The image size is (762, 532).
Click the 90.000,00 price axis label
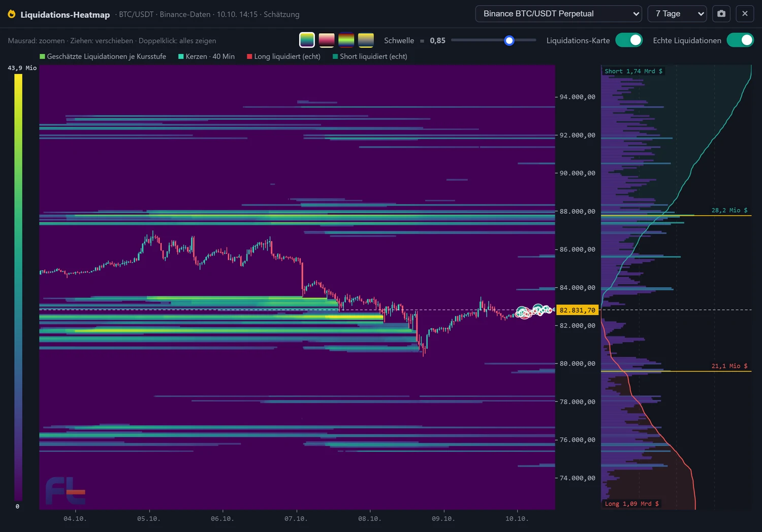point(577,173)
